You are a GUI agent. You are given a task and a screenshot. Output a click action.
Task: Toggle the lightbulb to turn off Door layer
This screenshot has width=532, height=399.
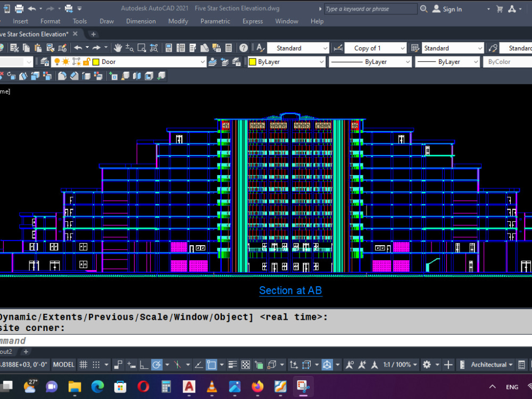(58, 61)
